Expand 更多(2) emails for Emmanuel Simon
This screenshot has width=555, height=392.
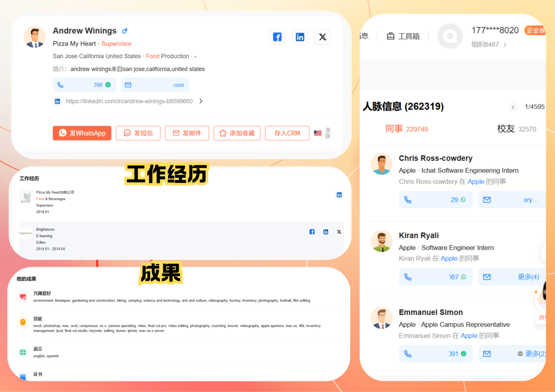[x=535, y=354]
